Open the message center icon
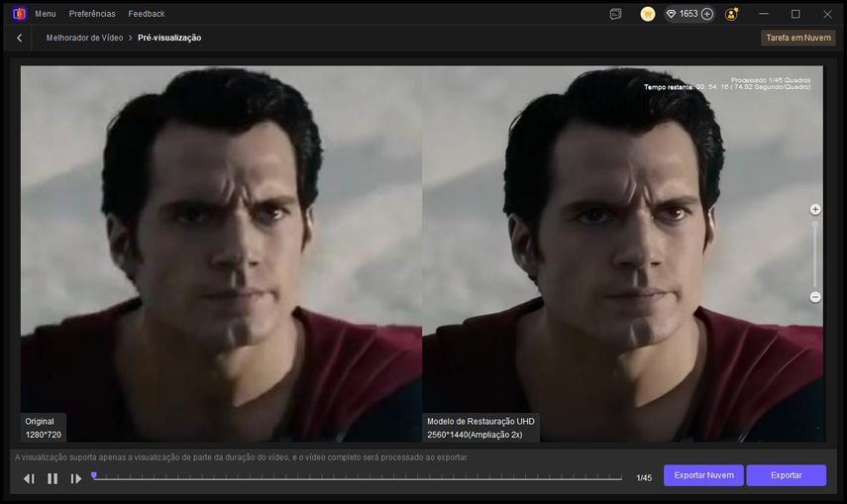847x504 pixels. click(616, 14)
